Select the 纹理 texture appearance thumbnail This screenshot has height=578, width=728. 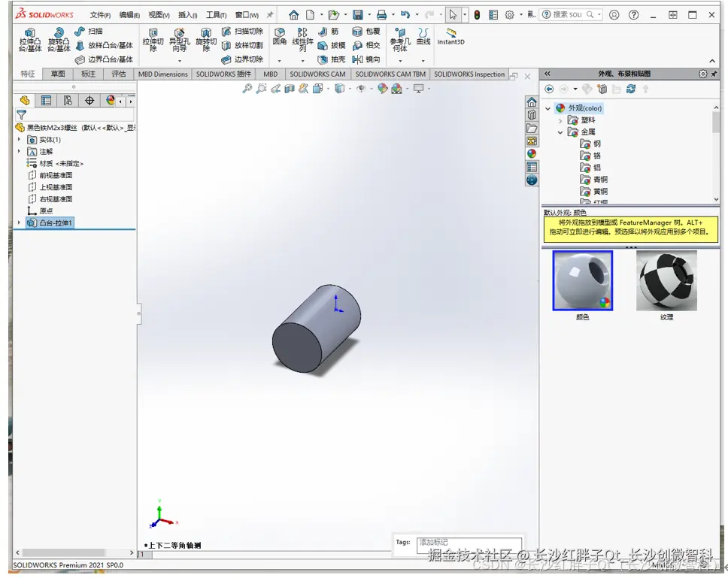[x=666, y=281]
